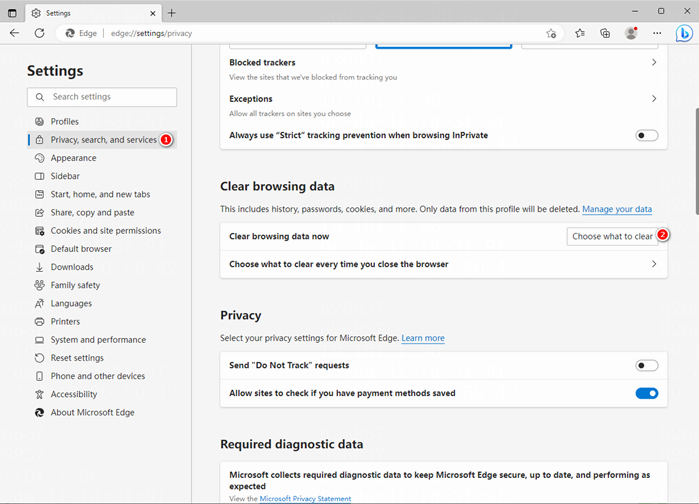
Task: Click the Accessibility icon
Action: coord(39,394)
